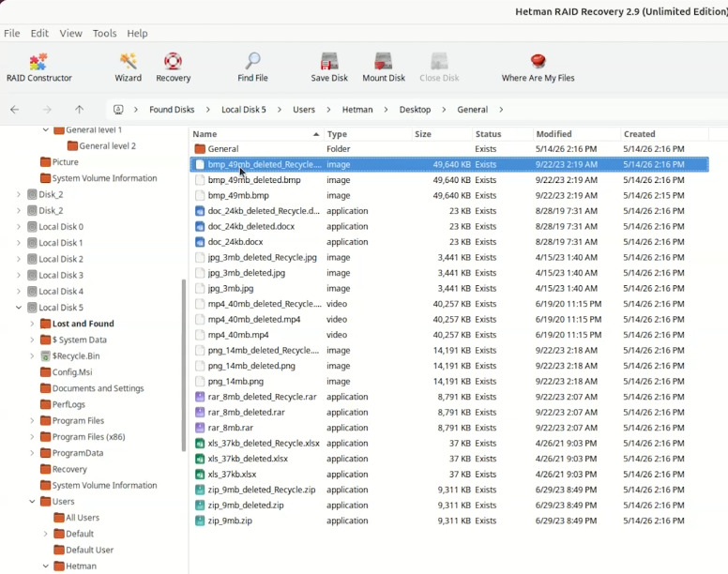This screenshot has height=574, width=728.
Task: Launch the Wizard tool
Action: (129, 68)
